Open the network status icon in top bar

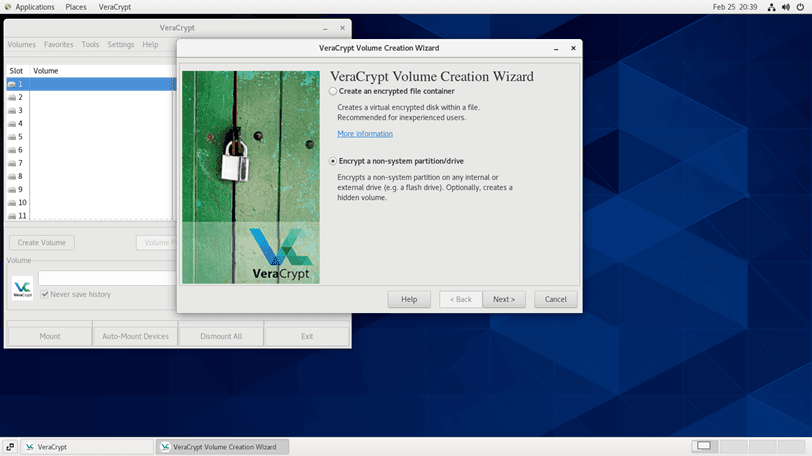tap(772, 7)
